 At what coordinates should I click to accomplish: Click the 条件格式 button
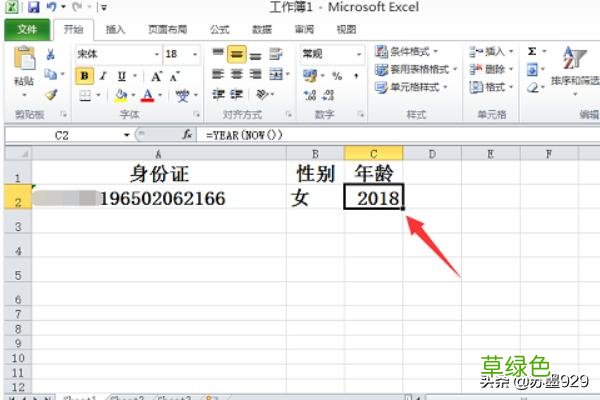(416, 51)
